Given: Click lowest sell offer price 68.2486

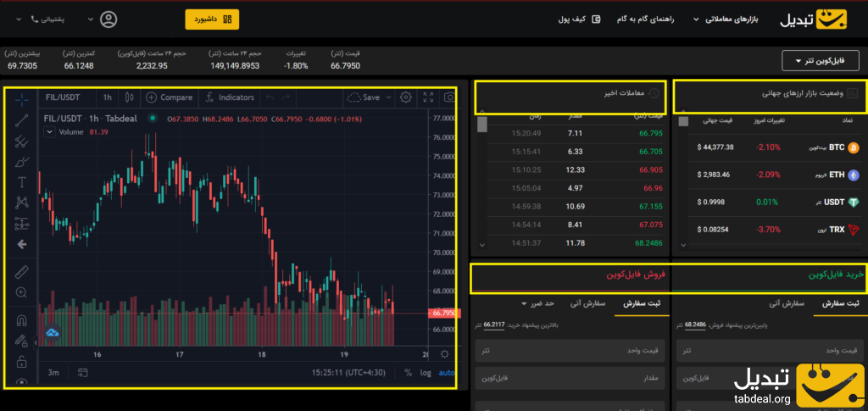Looking at the screenshot, I should (695, 325).
